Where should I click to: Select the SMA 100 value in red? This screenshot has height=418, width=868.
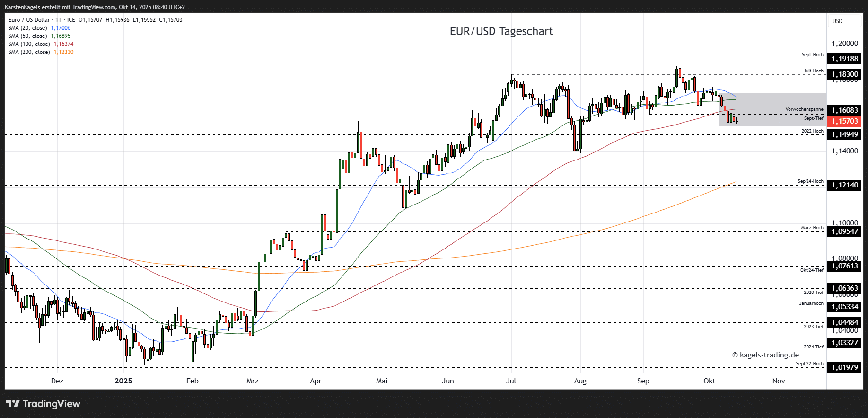63,44
